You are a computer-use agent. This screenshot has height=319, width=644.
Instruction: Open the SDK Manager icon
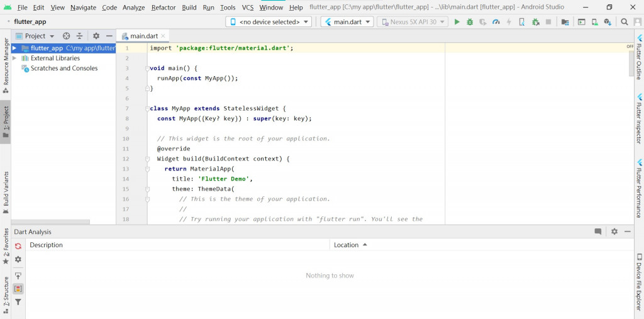pos(608,22)
